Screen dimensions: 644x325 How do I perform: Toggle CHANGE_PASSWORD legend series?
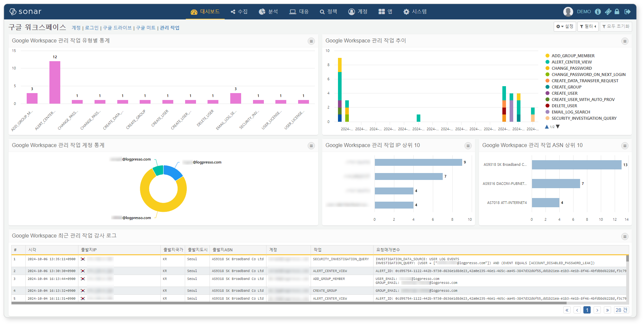tap(569, 68)
